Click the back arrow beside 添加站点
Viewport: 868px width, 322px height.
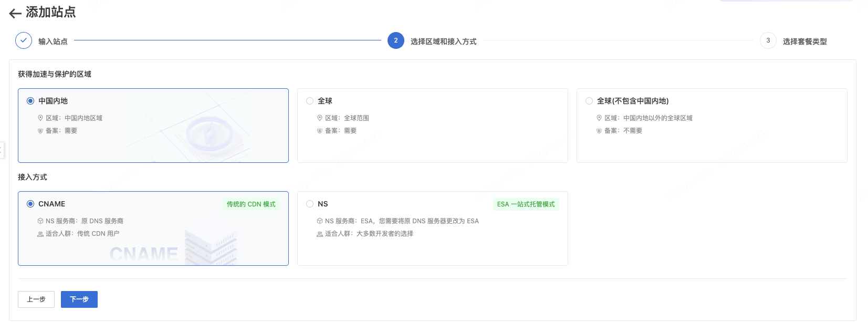(15, 14)
